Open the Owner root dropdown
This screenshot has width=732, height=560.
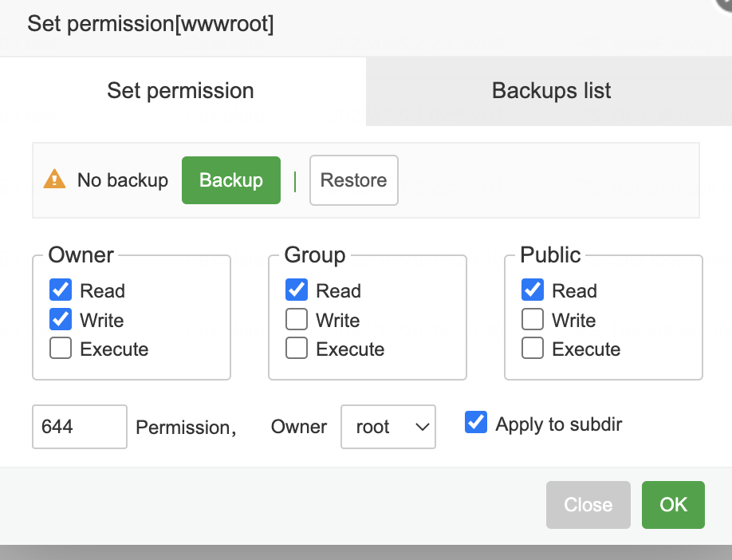(388, 427)
